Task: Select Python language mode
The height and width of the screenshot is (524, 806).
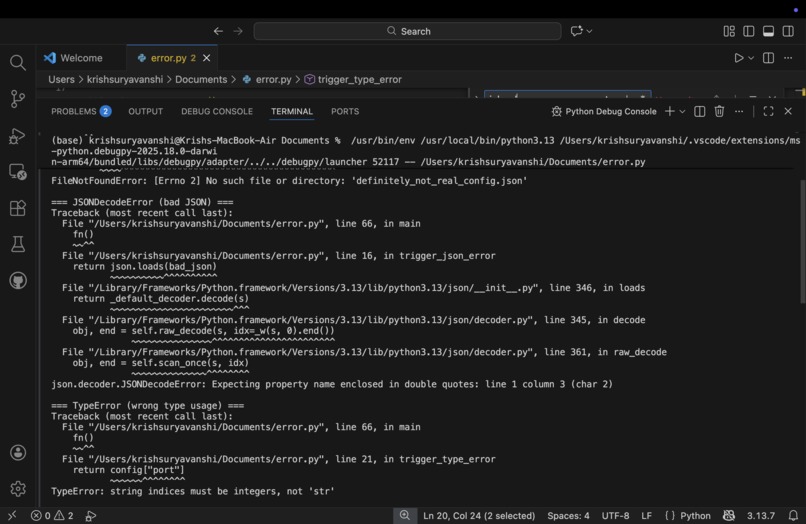Action: (x=695, y=516)
